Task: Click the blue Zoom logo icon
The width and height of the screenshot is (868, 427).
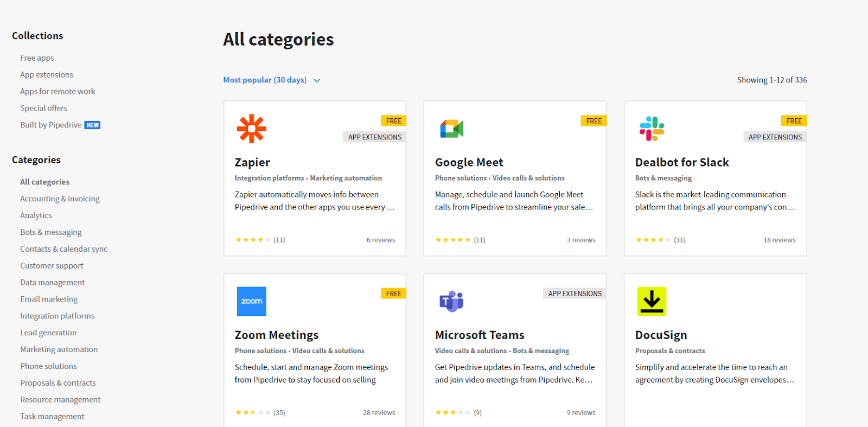Action: click(252, 301)
